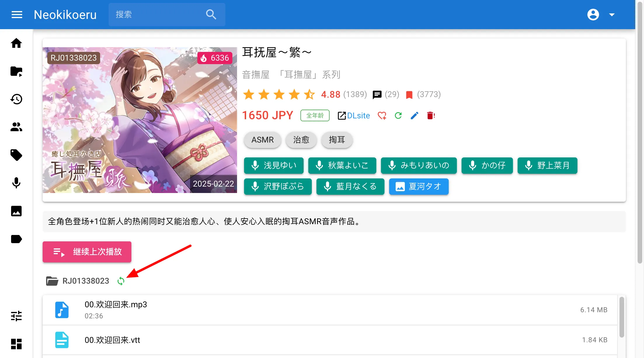The height and width of the screenshot is (358, 644).
Task: Click the Neokikoeru app title
Action: 65,15
